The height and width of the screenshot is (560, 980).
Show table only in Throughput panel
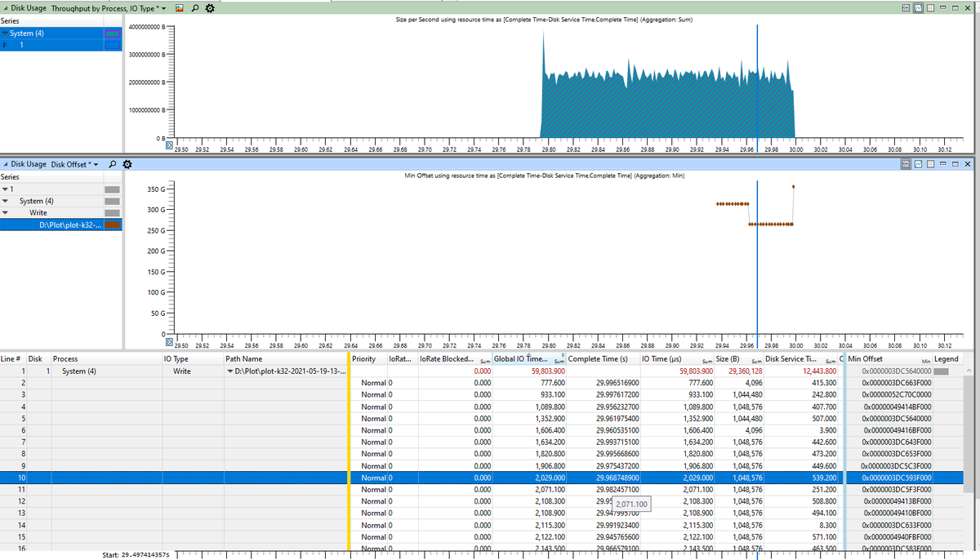click(x=930, y=7)
